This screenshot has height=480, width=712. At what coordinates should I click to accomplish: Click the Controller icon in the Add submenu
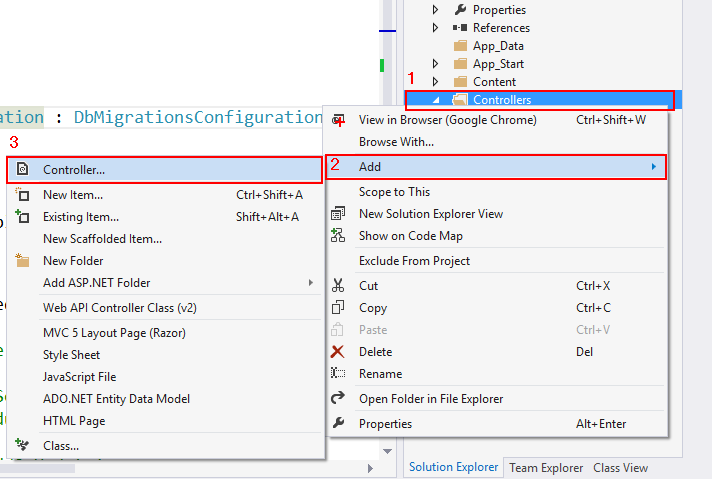point(23,170)
